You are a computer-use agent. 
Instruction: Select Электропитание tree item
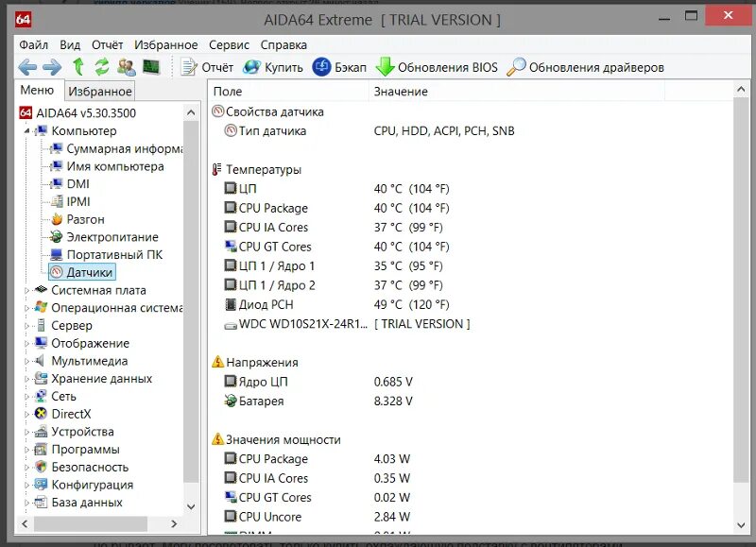pos(104,237)
